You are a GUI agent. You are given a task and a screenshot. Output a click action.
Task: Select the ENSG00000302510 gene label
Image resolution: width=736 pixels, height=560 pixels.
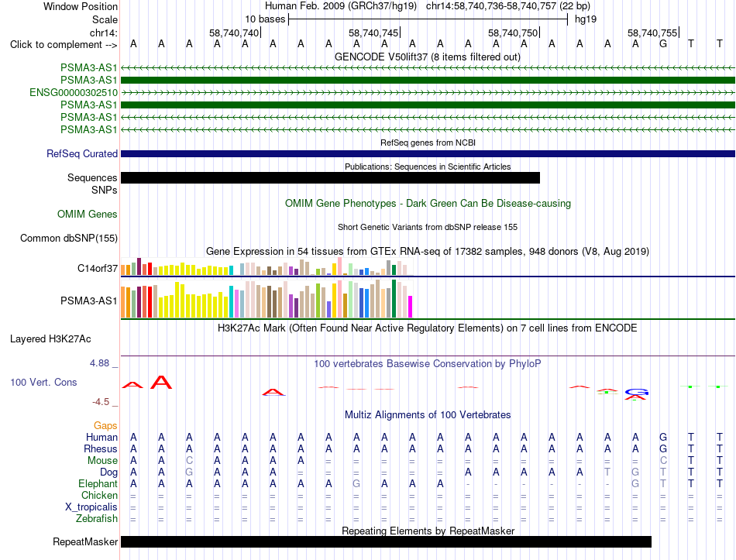click(x=74, y=92)
